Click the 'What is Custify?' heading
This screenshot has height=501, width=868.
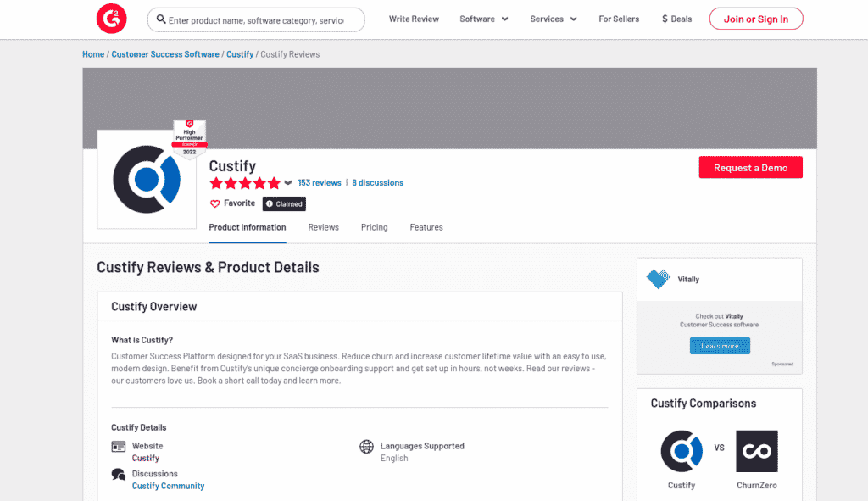tap(142, 341)
